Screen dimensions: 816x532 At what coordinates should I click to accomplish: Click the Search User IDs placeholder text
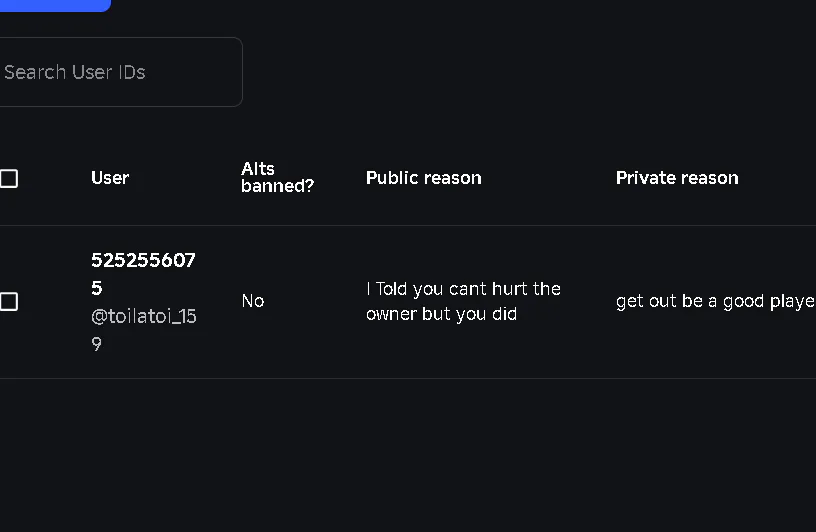pyautogui.click(x=75, y=72)
